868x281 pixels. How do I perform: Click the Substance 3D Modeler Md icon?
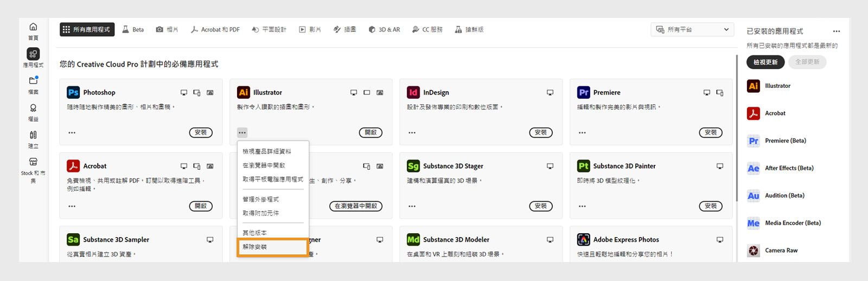pos(413,239)
